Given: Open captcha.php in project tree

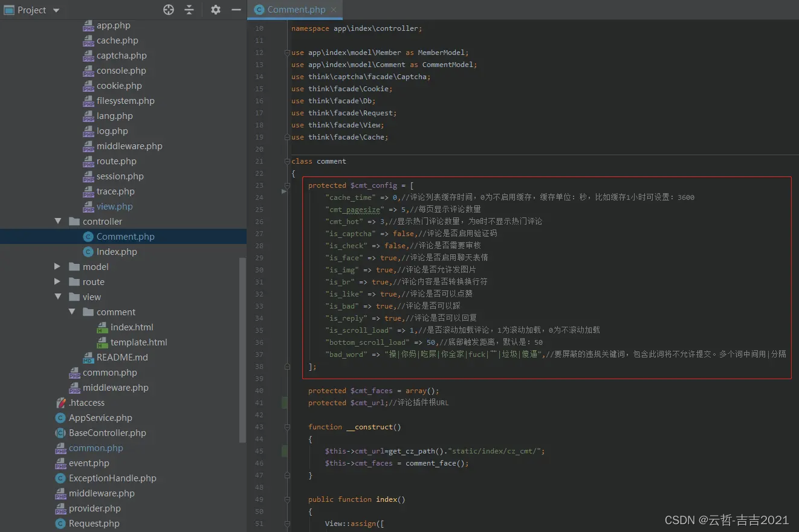Looking at the screenshot, I should click(121, 56).
